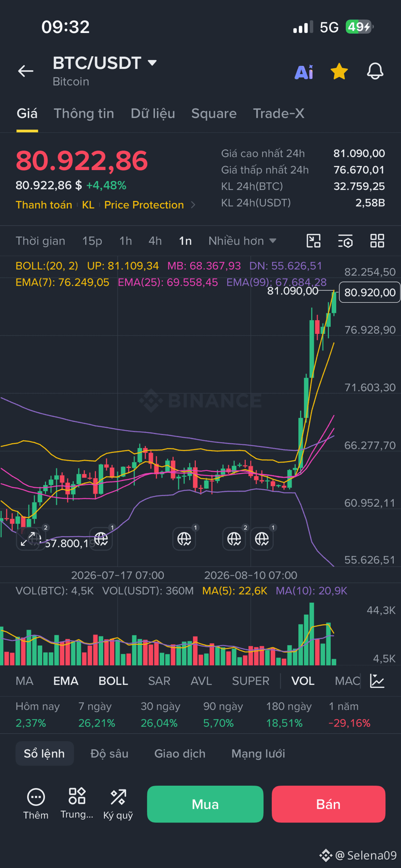Open Price Protection details

coord(144,205)
